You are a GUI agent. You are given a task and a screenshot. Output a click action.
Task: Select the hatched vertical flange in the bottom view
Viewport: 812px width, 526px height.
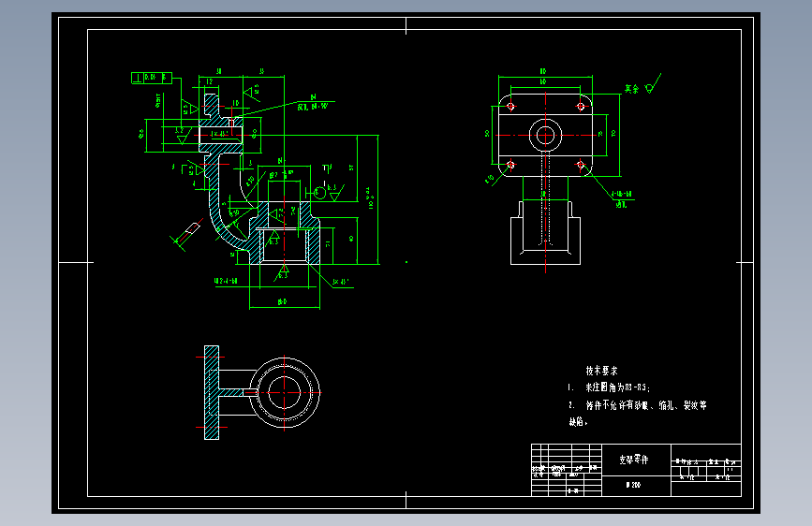point(212,392)
